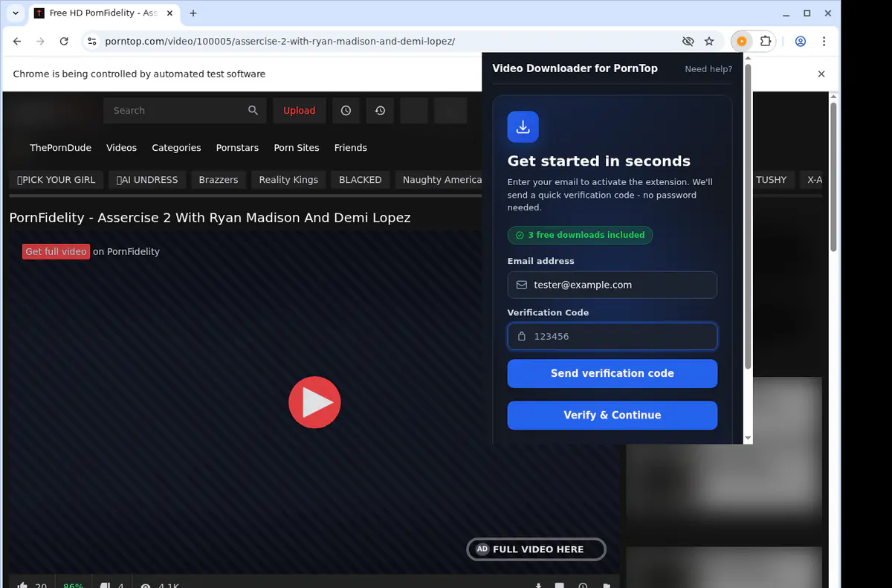Open the Videos nav item

(x=121, y=148)
